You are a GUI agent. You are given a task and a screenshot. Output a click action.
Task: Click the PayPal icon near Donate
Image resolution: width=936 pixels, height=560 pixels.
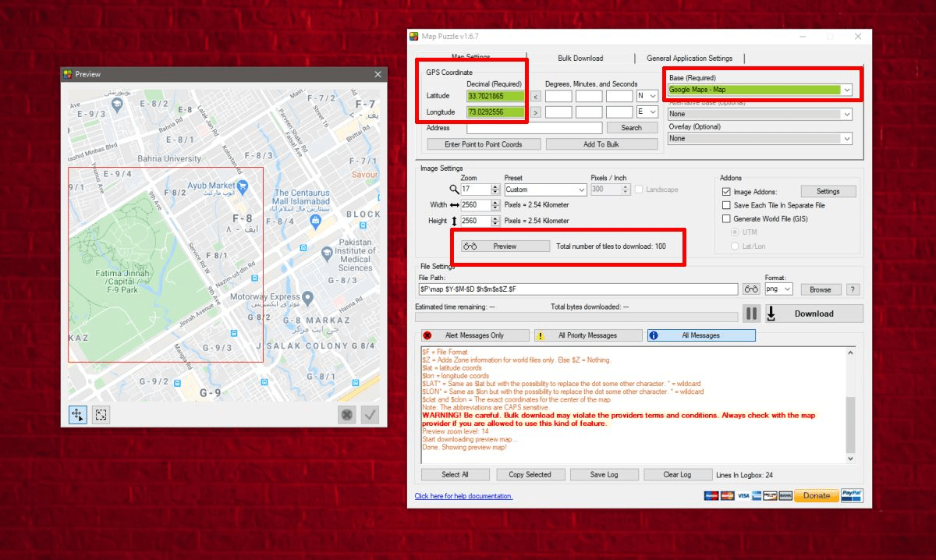tap(852, 495)
